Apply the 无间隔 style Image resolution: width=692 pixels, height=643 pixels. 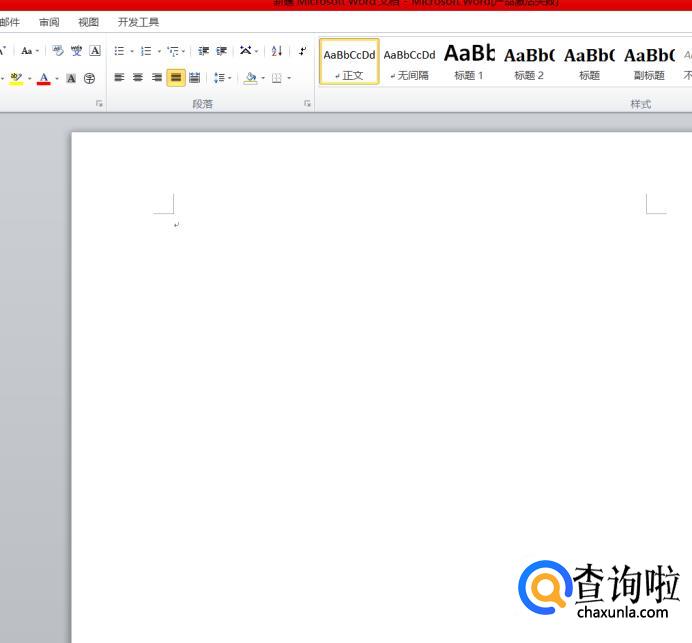(409, 61)
